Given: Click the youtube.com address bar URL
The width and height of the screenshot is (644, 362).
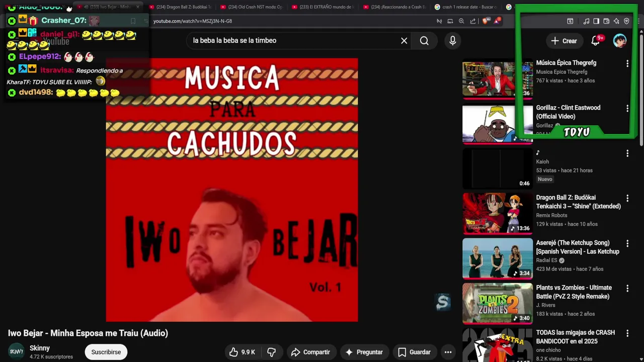Looking at the screenshot, I should click(x=193, y=21).
